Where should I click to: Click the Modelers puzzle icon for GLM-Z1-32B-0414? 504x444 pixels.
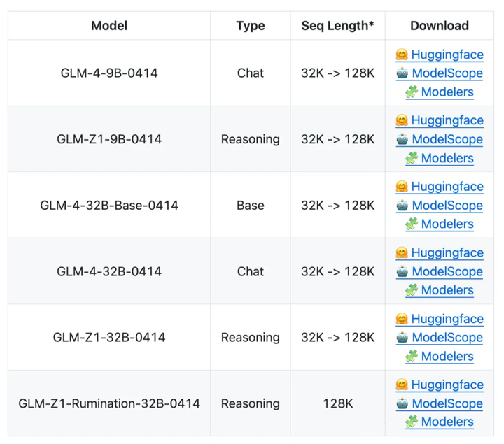(412, 357)
